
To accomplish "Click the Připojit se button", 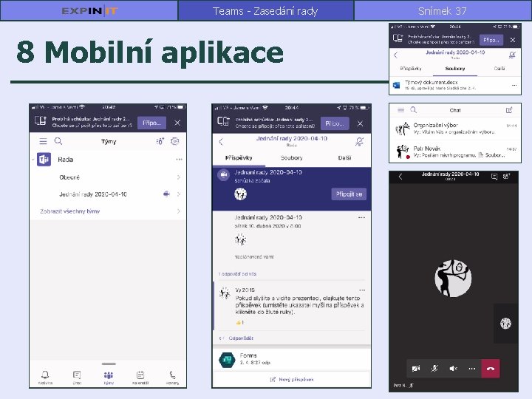I will pos(349,194).
